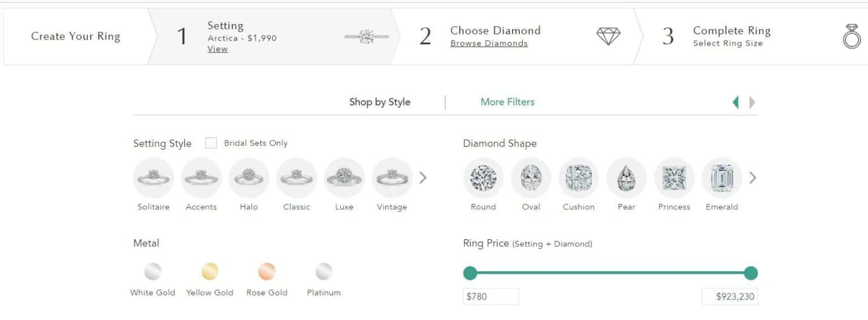Select the Emerald diamond shape
This screenshot has width=868, height=320.
pyautogui.click(x=722, y=178)
